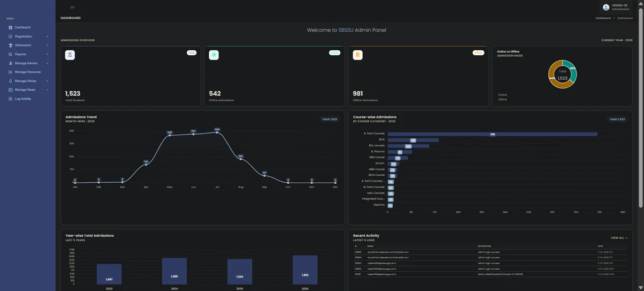Expand the Reports submenu arrow

click(47, 54)
